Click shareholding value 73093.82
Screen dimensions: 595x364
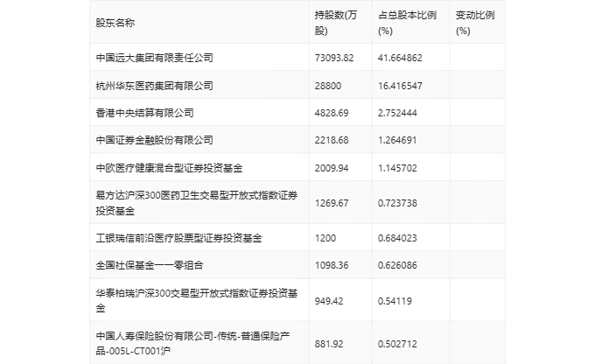point(334,58)
